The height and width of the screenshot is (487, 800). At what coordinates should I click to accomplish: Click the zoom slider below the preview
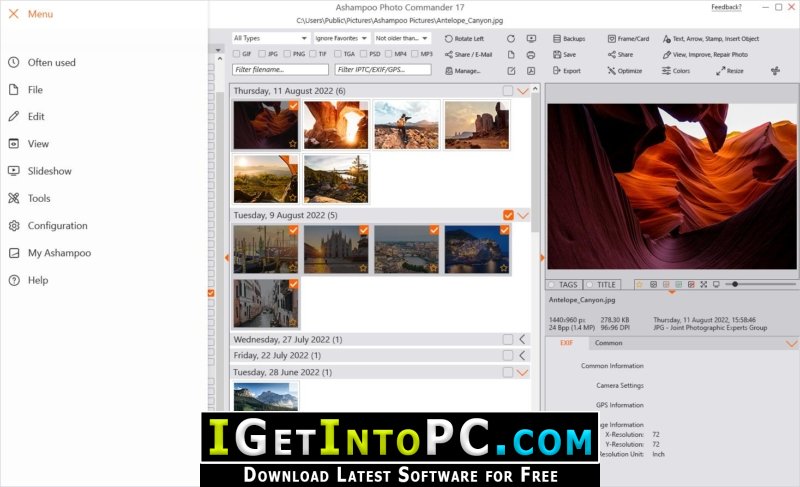(760, 285)
